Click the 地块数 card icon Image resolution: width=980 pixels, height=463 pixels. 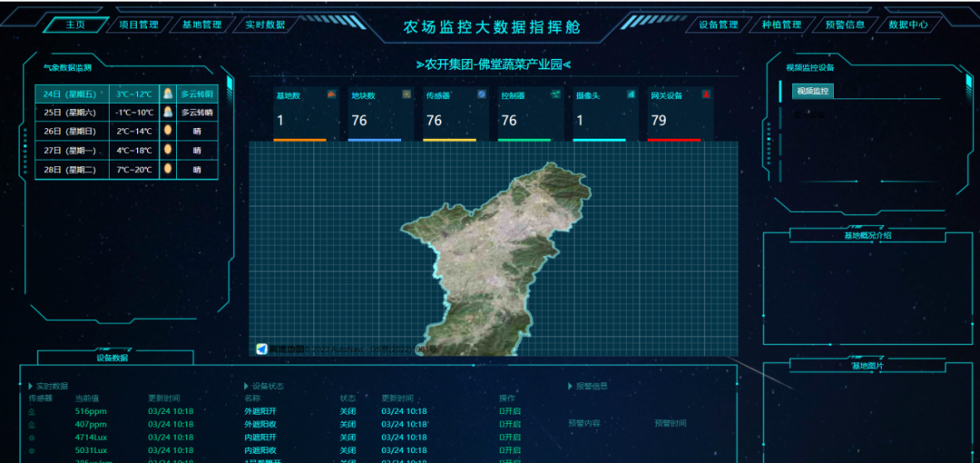407,94
